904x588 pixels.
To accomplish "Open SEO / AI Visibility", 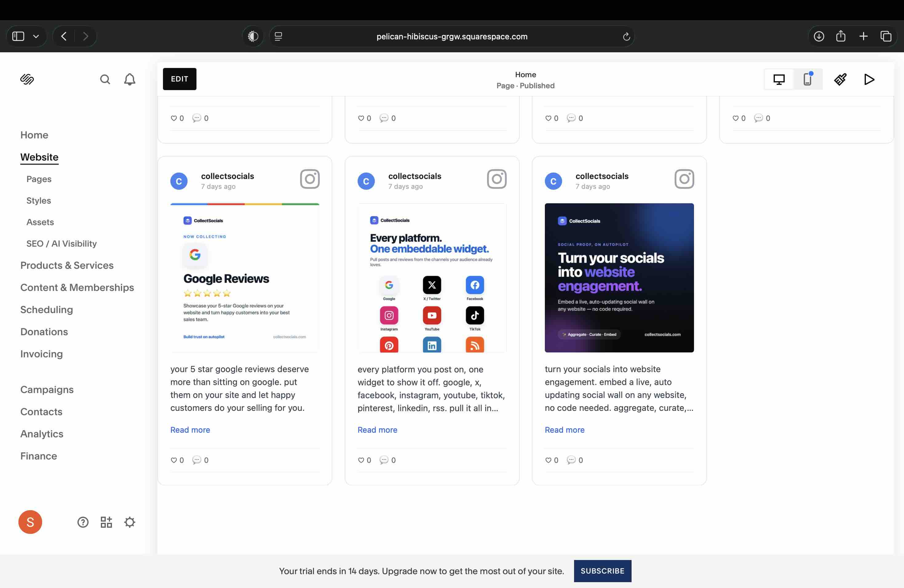I will click(x=61, y=244).
